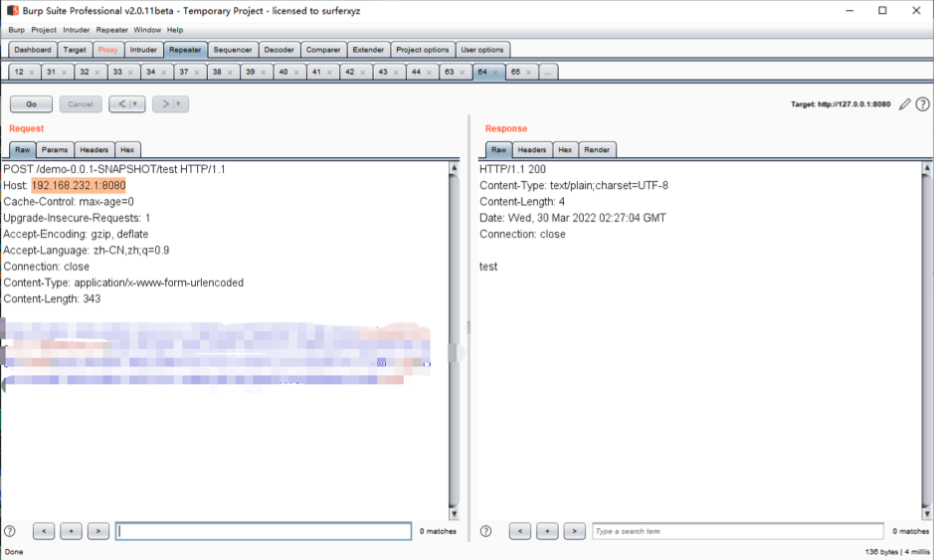Go to next match in response search

pyautogui.click(x=575, y=531)
